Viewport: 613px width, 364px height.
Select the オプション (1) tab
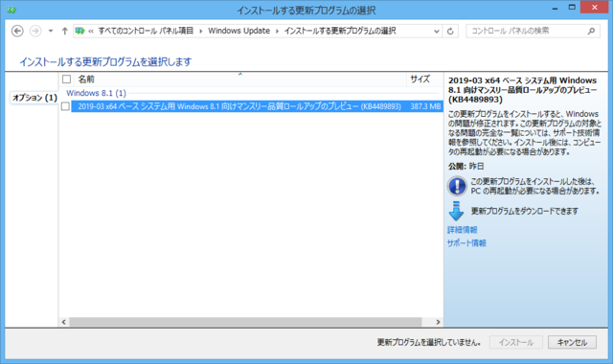(34, 98)
